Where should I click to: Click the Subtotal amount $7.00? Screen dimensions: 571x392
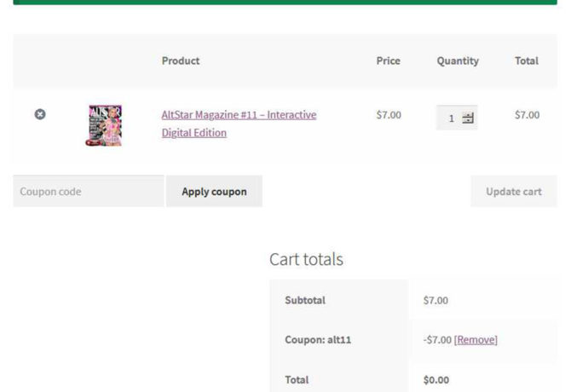pos(435,301)
